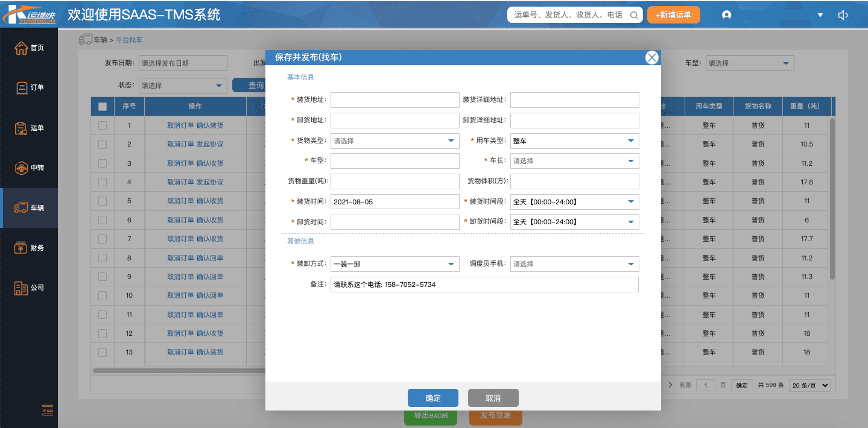Viewport: 868px width, 428px height.
Task: Open the Company (公司) sidebar icon
Action: 22,288
